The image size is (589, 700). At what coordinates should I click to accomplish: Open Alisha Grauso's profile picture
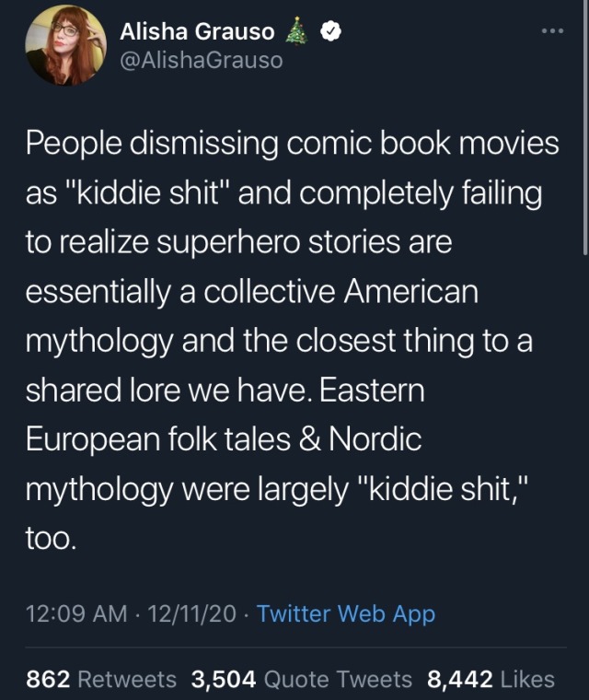[x=65, y=46]
